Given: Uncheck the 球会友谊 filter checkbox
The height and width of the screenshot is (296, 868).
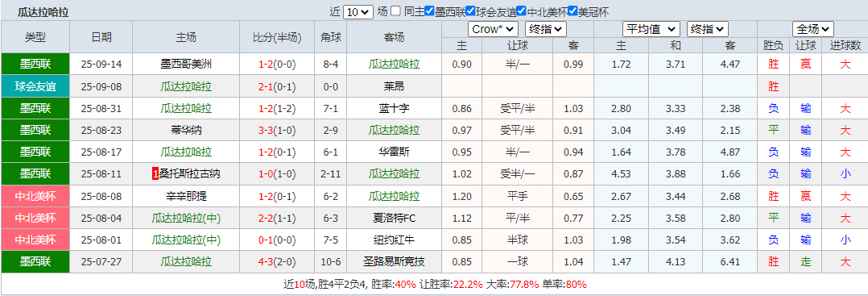Looking at the screenshot, I should coord(470,11).
